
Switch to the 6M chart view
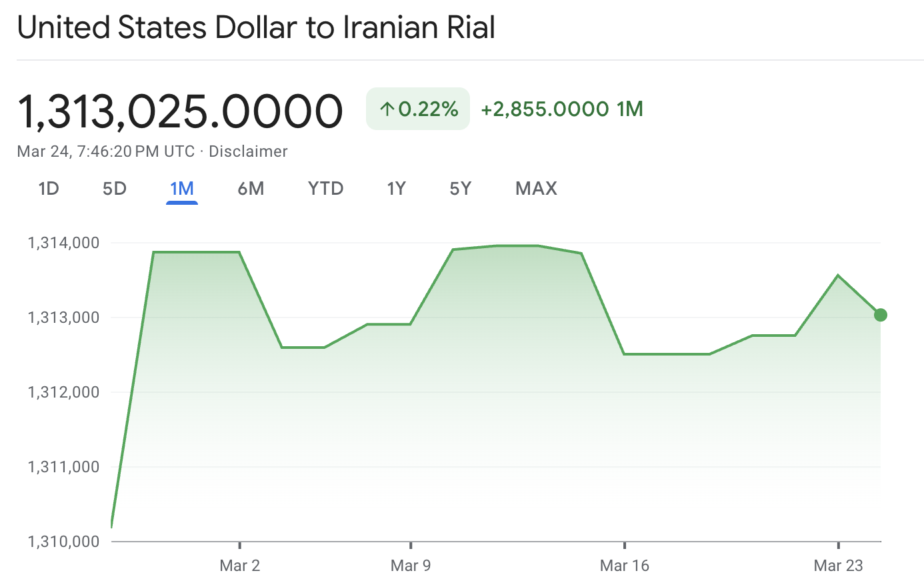[x=250, y=189]
